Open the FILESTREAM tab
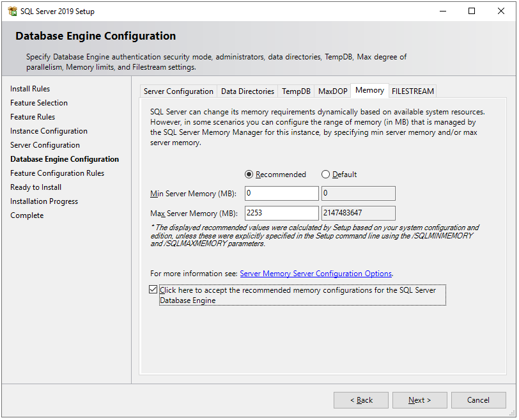The width and height of the screenshot is (519, 420). coord(412,91)
